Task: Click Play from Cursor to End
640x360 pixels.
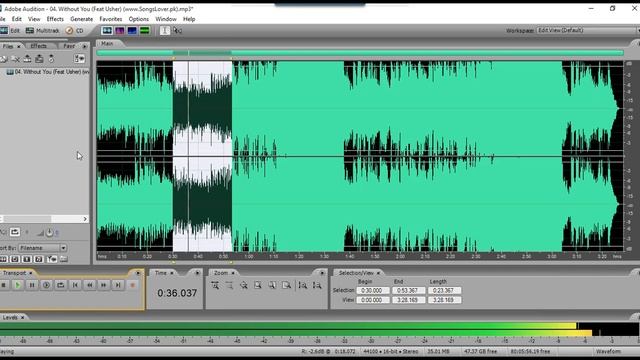Action: [x=46, y=285]
